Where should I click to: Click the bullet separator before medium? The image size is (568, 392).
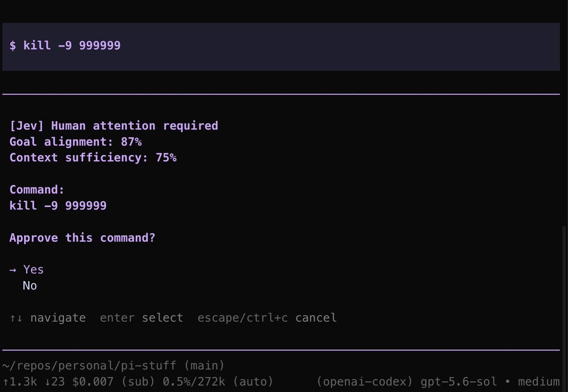[507, 381]
